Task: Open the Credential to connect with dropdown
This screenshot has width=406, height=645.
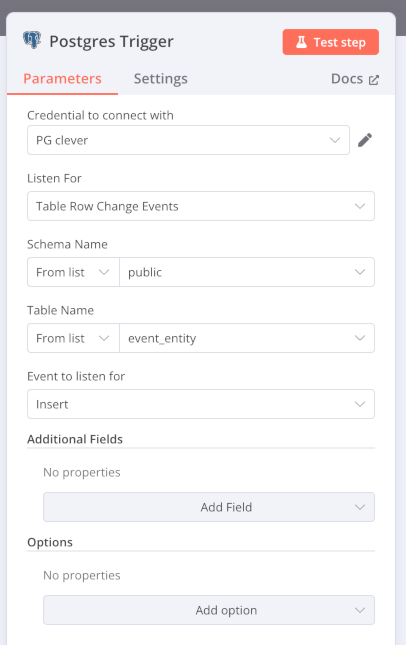Action: tap(188, 140)
